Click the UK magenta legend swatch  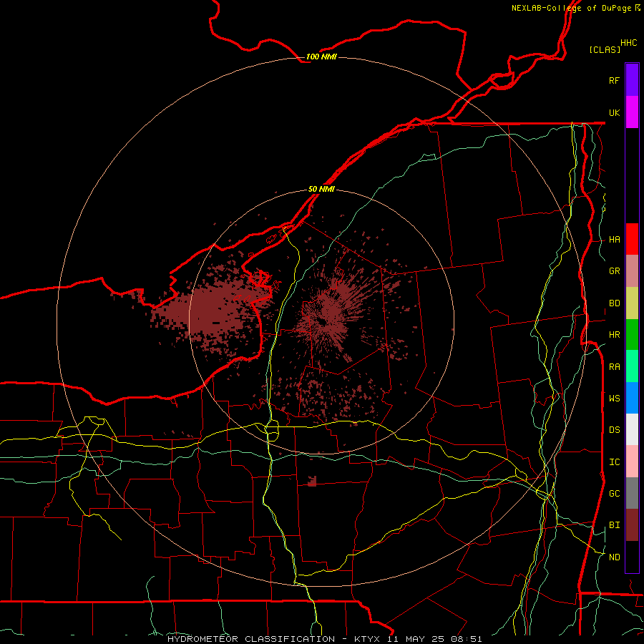[x=632, y=112]
